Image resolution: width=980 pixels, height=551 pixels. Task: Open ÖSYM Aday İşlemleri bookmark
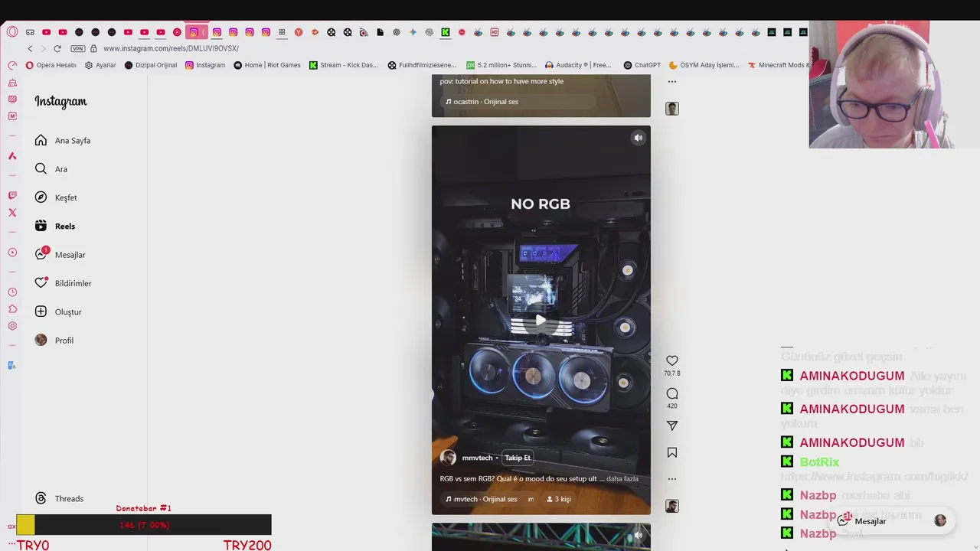pyautogui.click(x=704, y=65)
